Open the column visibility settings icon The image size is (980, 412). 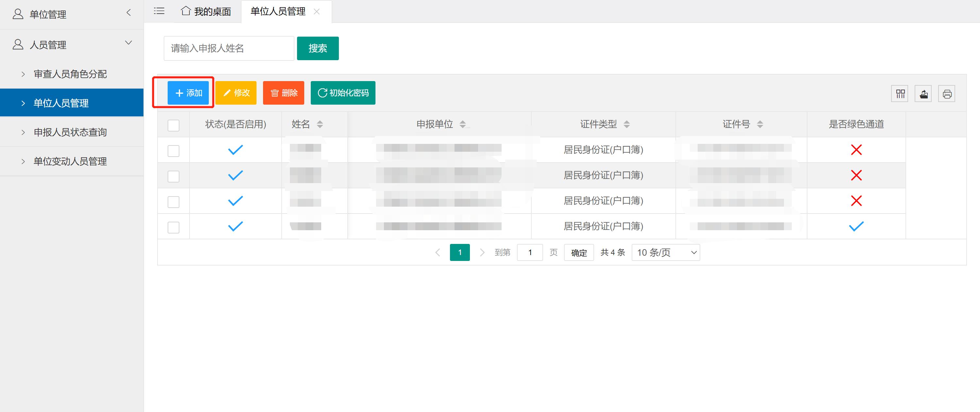click(899, 93)
